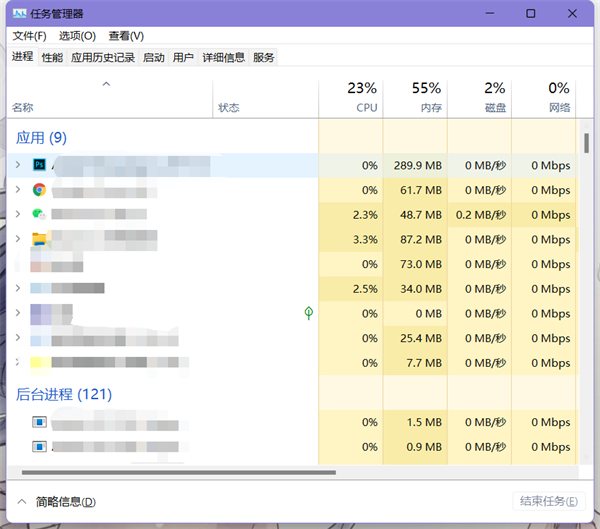This screenshot has height=529, width=600.
Task: Sort by the 名称 column header
Action: (109, 99)
